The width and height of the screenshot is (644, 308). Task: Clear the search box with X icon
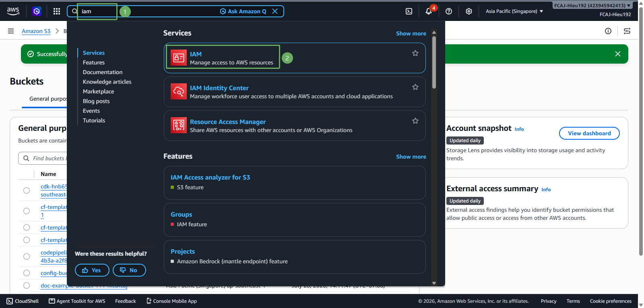(x=275, y=11)
